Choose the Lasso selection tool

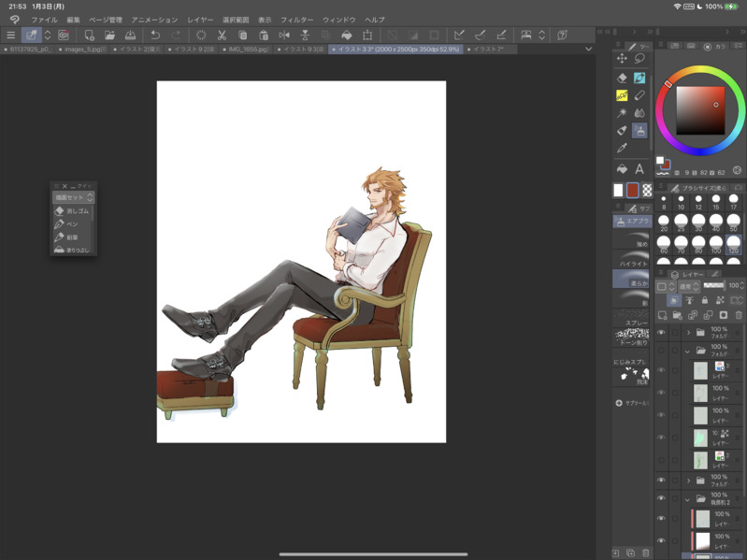coord(639,59)
